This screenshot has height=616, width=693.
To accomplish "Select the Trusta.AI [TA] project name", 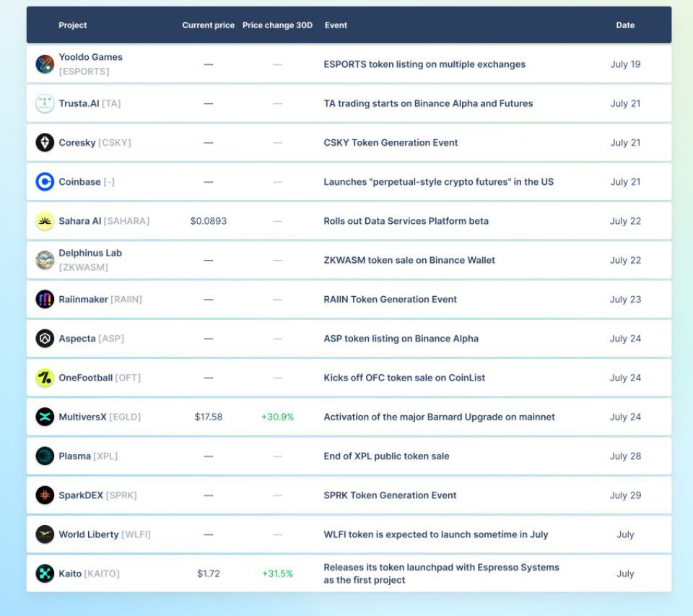I will (x=90, y=103).
